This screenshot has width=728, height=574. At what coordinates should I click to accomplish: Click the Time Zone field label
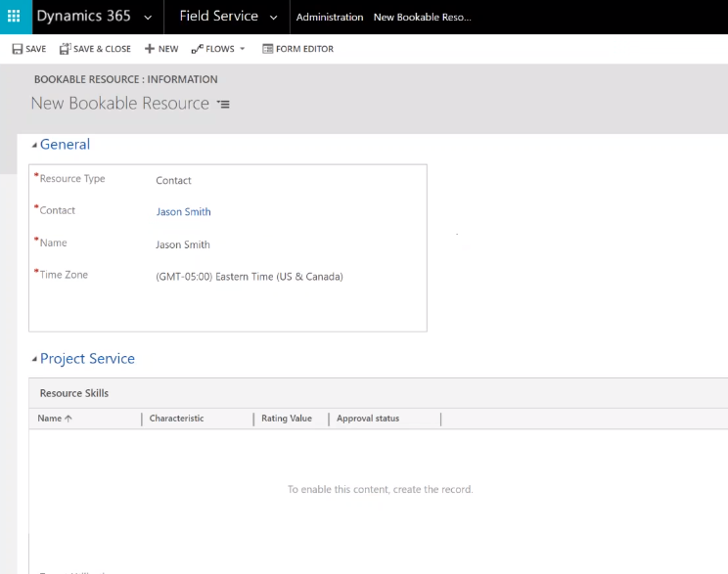[64, 275]
